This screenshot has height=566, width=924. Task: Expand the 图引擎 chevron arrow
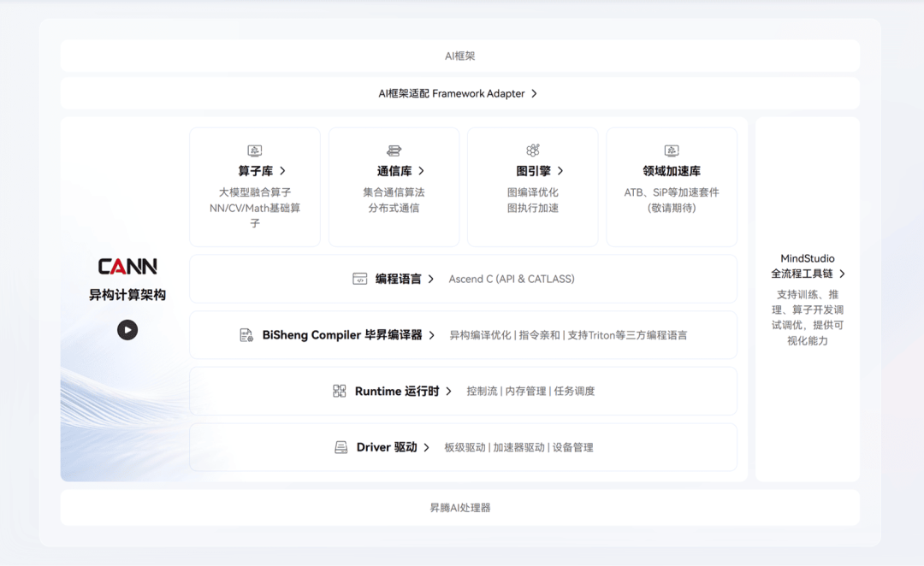point(560,171)
